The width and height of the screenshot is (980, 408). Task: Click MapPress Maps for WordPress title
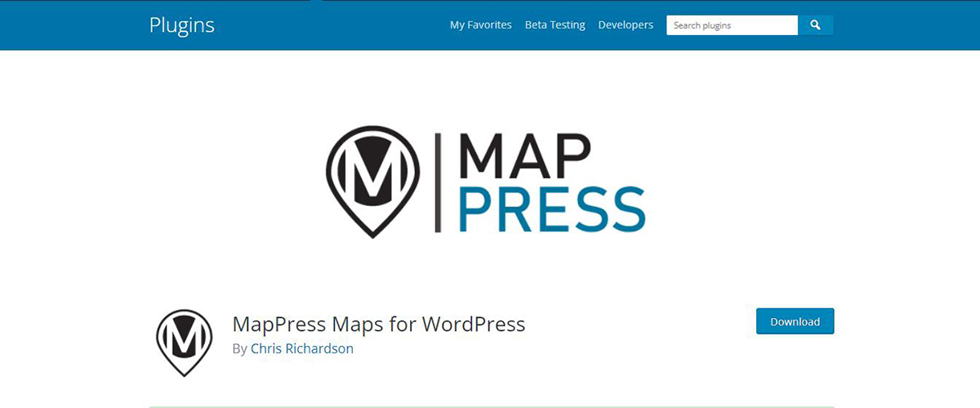click(379, 324)
